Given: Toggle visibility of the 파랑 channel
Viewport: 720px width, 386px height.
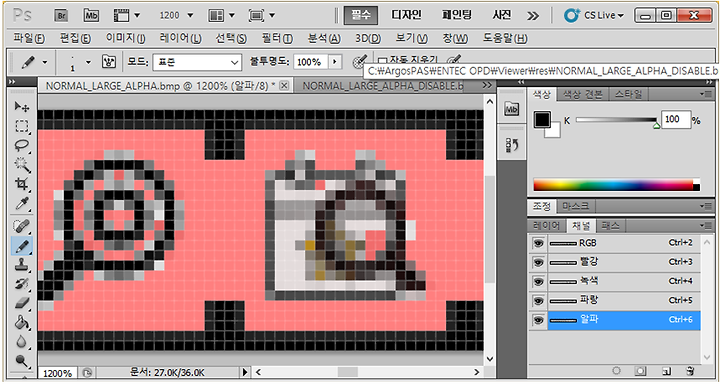Looking at the screenshot, I should 538,301.
